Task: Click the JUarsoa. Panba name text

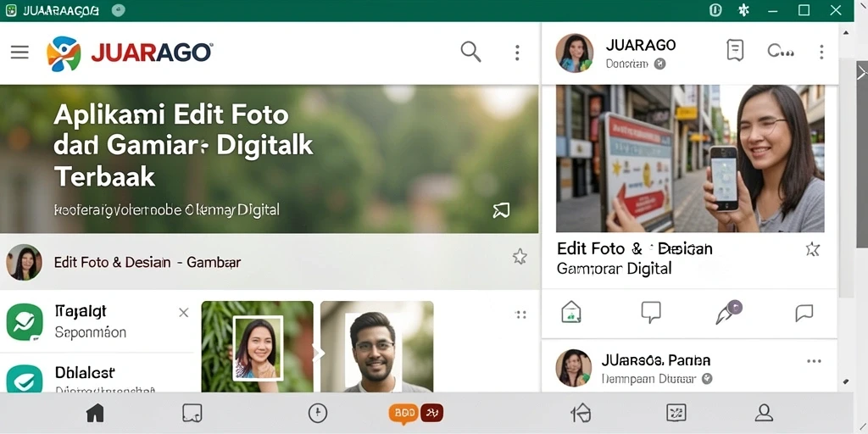Action: [656, 361]
